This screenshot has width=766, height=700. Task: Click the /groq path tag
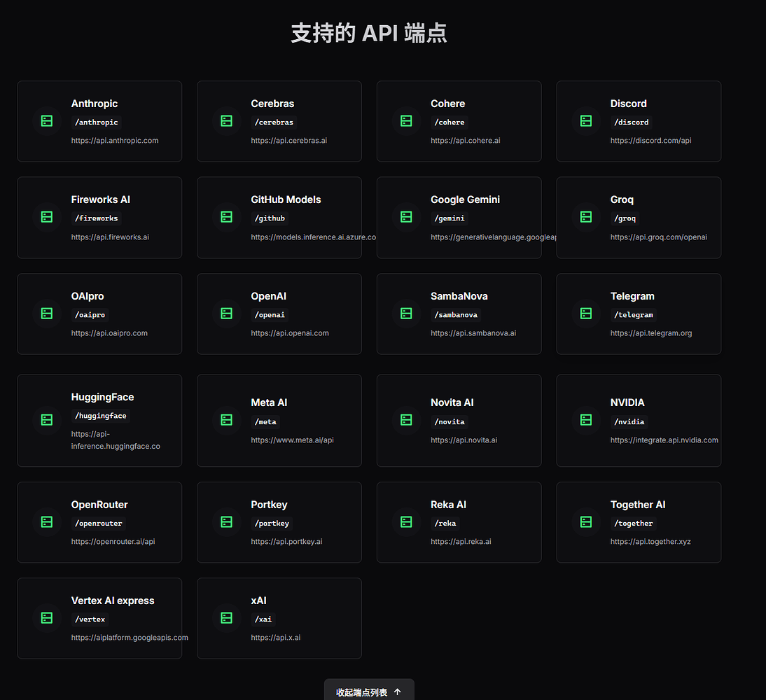(625, 218)
